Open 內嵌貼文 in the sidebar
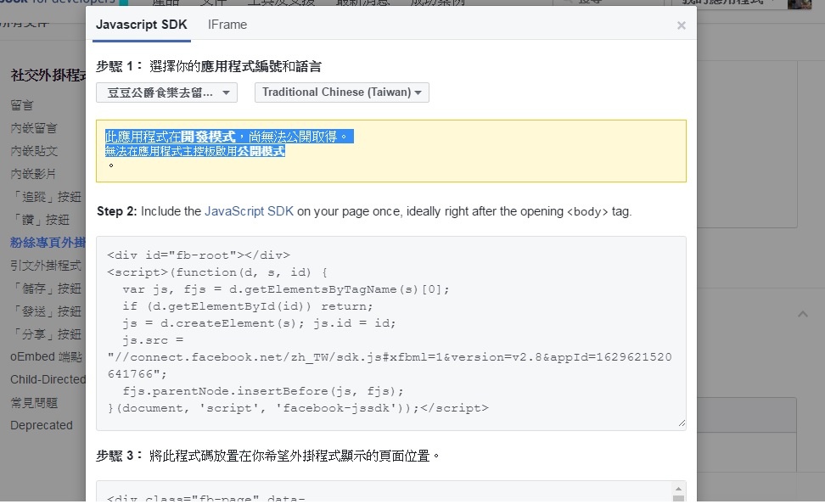This screenshot has height=504, width=825. coord(34,151)
